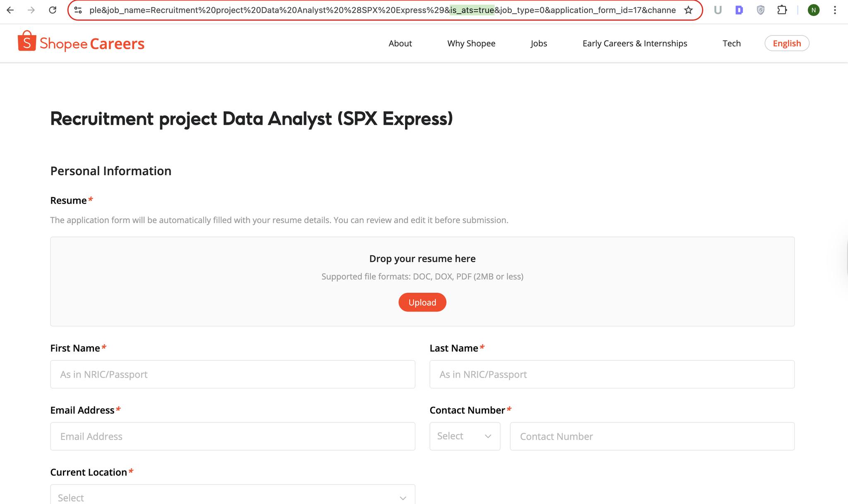Click the Supported file formats text
This screenshot has height=504, width=848.
click(422, 277)
